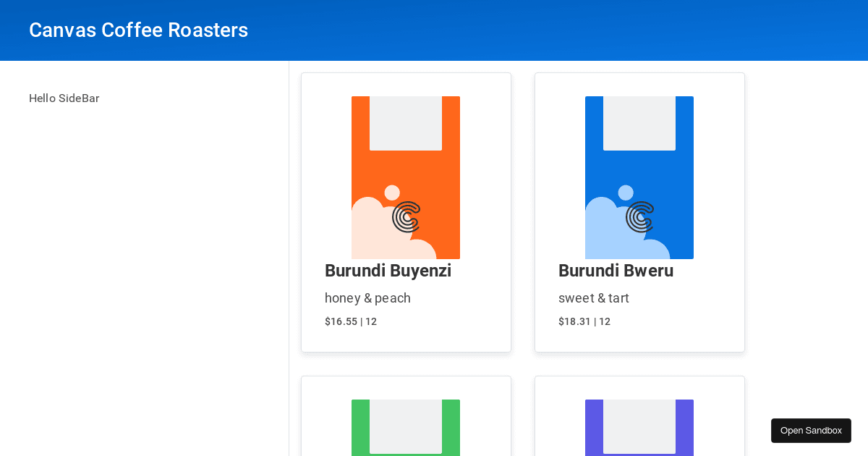868x456 pixels.
Task: Click the blank label on the blue bag
Action: (639, 123)
